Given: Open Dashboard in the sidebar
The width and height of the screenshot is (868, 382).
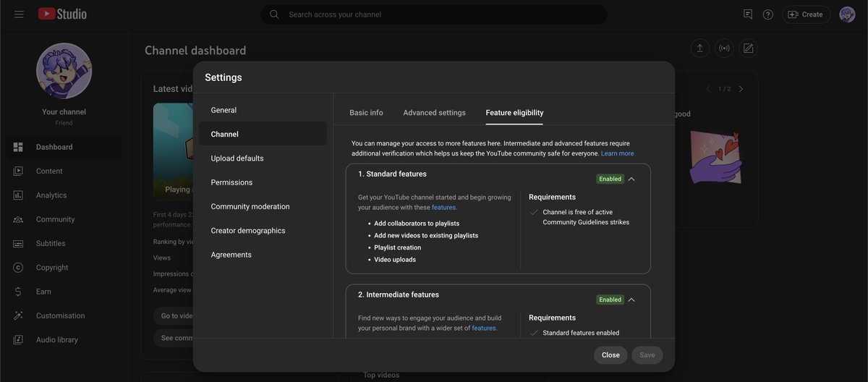Looking at the screenshot, I should (x=64, y=147).
